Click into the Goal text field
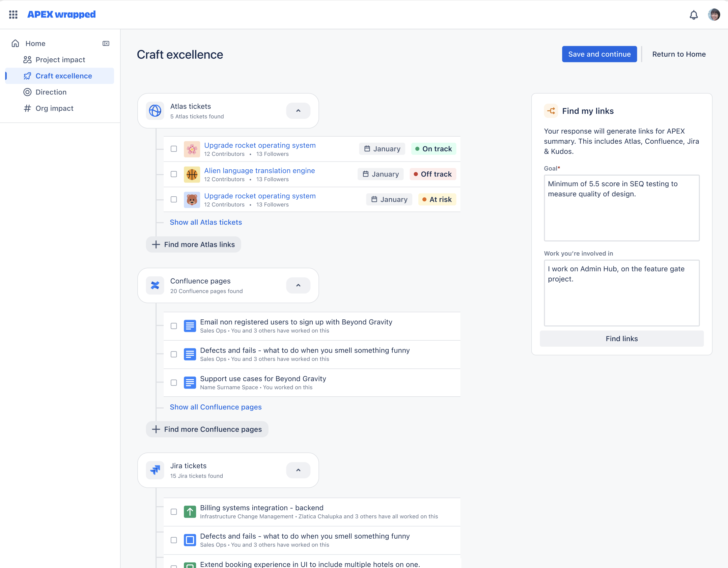 point(621,208)
